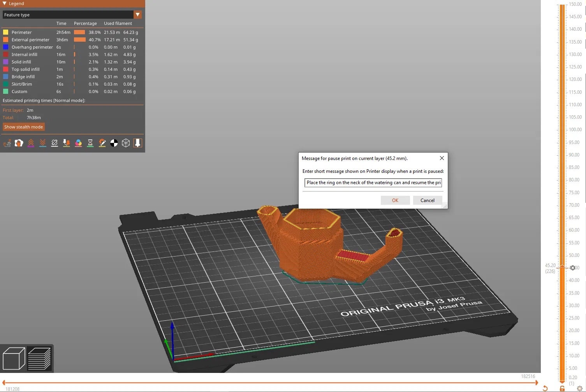The height and width of the screenshot is (392, 586).
Task: Toggle Perimeter yellow color swatch
Action: (6, 32)
